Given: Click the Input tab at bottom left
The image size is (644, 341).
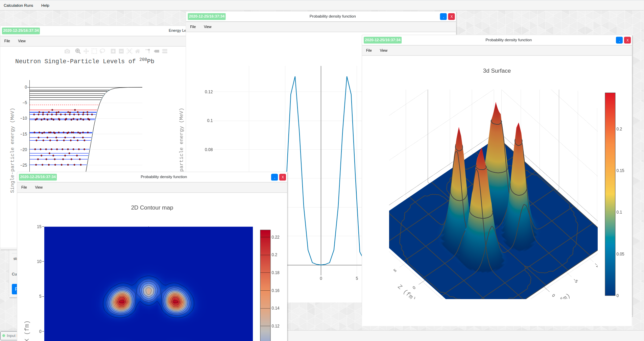Looking at the screenshot, I should coord(9,336).
